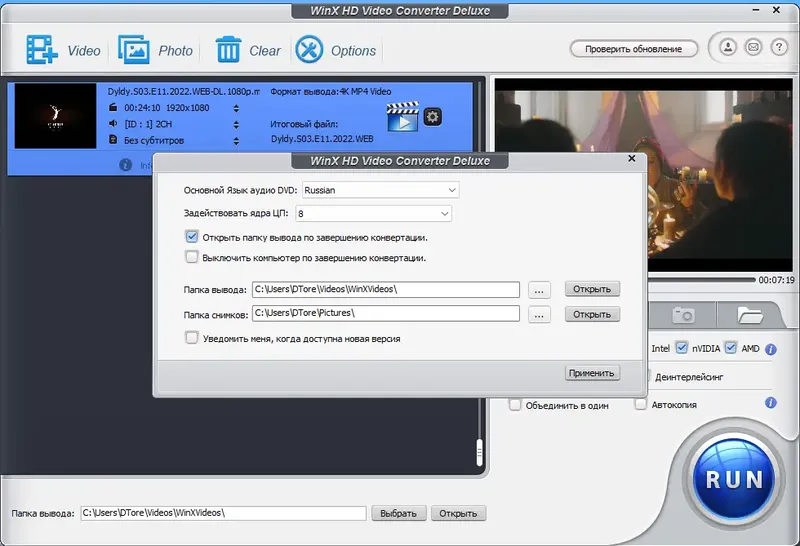Open the gear codec settings icon

tap(433, 117)
